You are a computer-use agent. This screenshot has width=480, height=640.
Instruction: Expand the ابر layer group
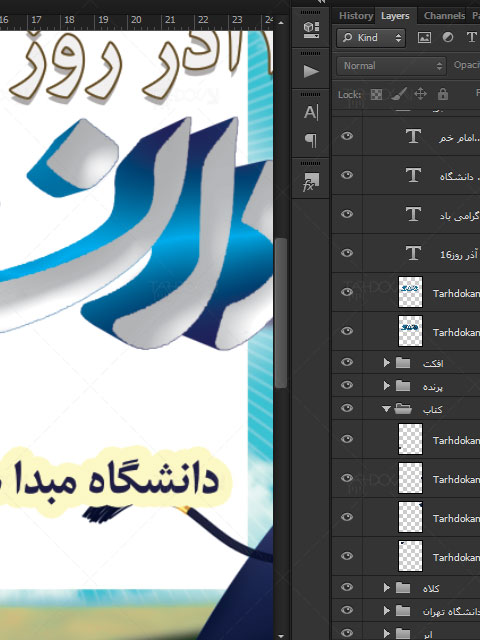[x=387, y=633]
